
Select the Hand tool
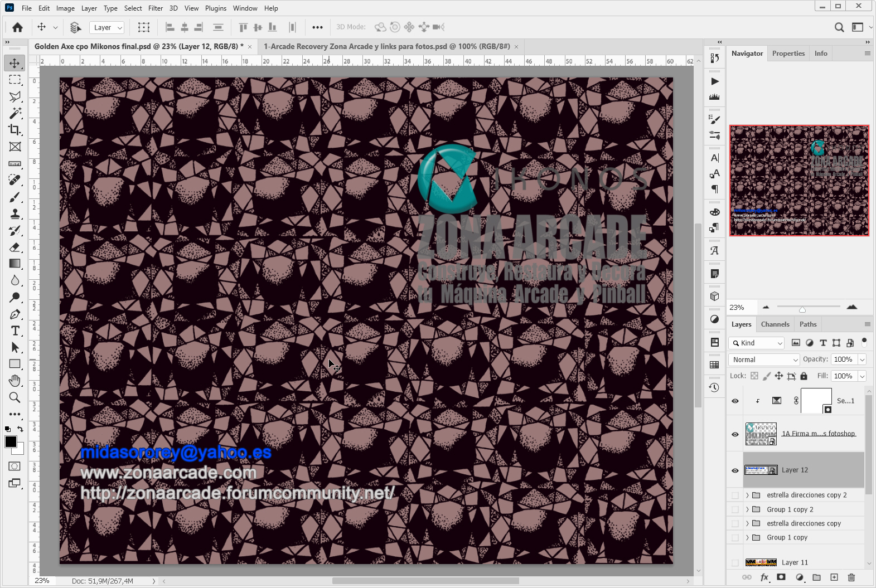click(15, 381)
